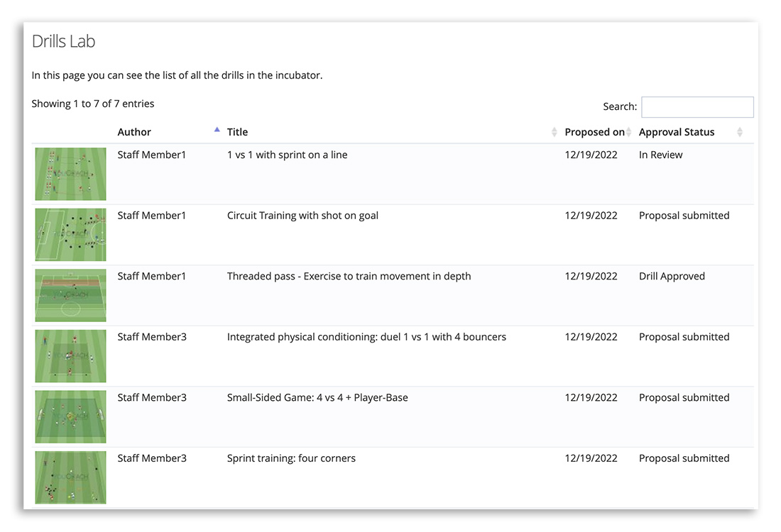
Task: Select 'Integrated physical conditioning: duel 1 vs 1' title
Action: pyautogui.click(x=366, y=337)
